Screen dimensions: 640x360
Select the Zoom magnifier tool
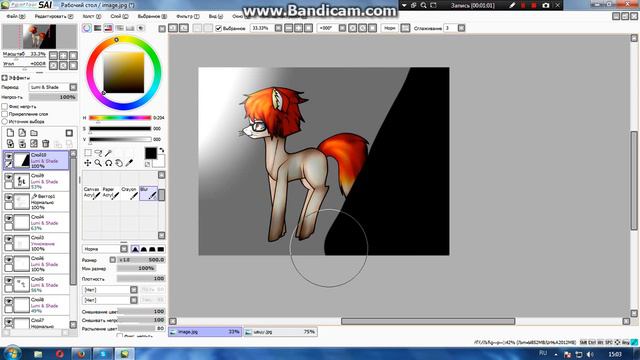(98, 163)
